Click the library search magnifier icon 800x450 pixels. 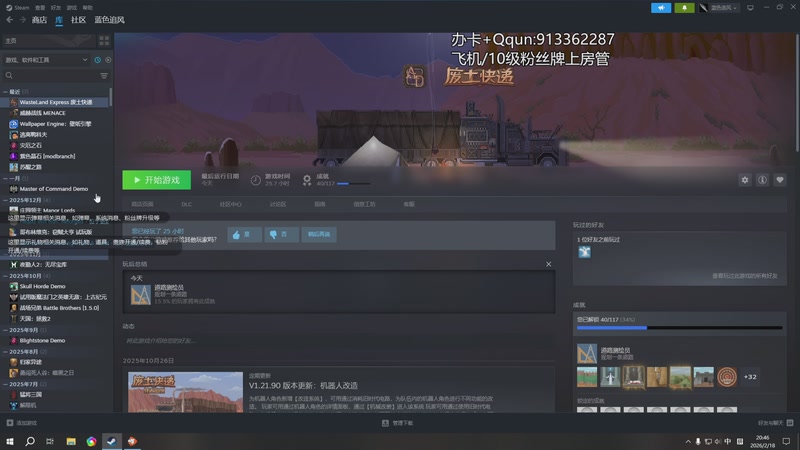point(9,76)
